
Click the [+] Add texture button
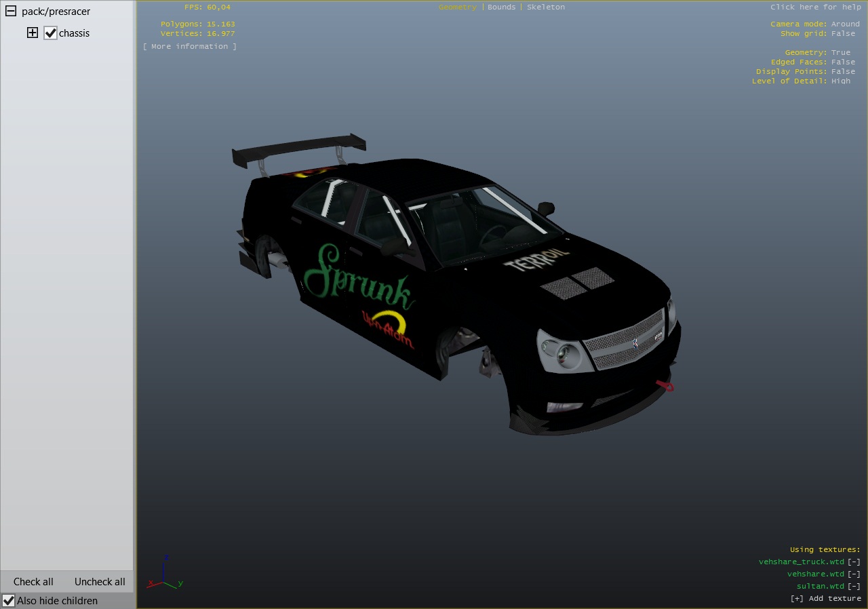[826, 598]
